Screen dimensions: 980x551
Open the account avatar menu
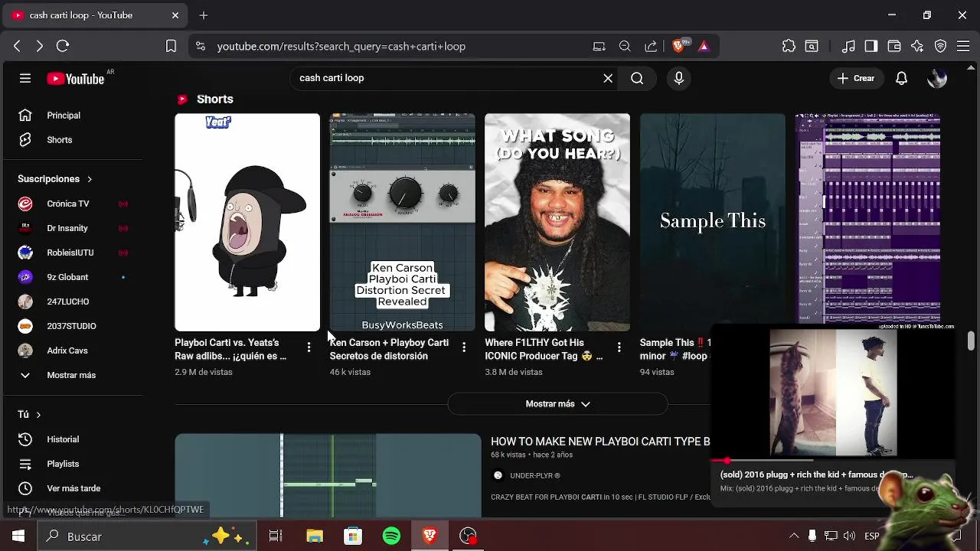pyautogui.click(x=937, y=78)
